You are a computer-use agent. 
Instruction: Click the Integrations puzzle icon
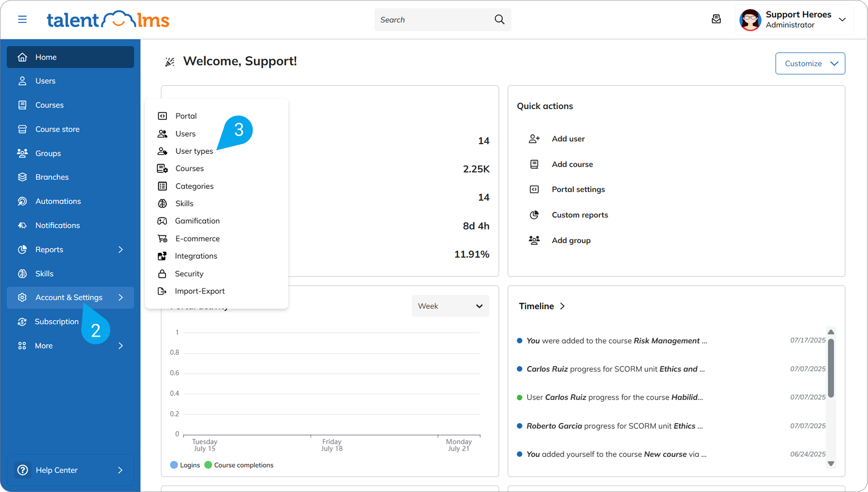[x=162, y=256]
